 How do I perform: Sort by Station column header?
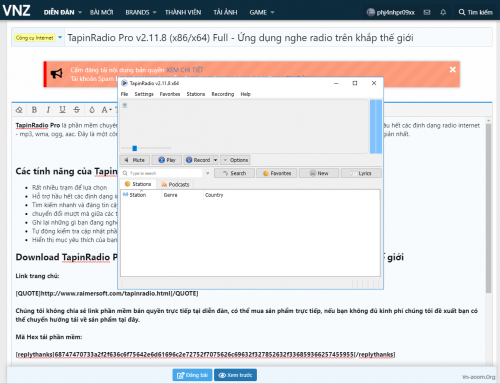click(x=141, y=195)
